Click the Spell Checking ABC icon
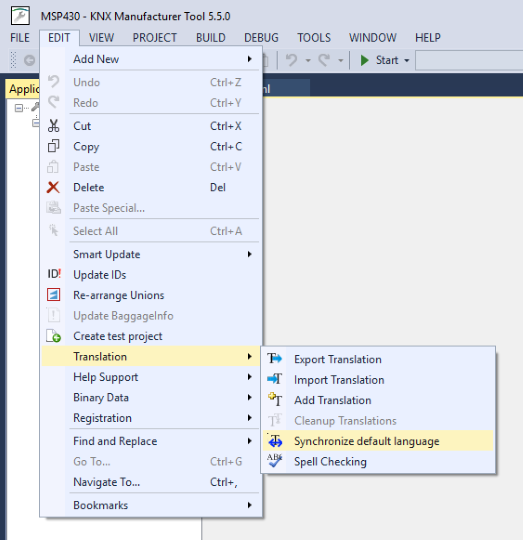 click(x=274, y=461)
